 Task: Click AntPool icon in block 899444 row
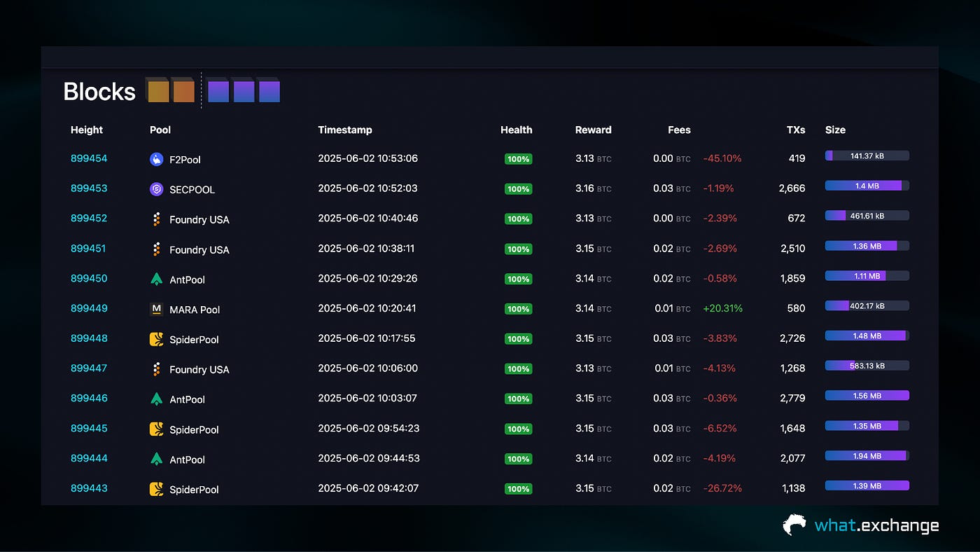pyautogui.click(x=157, y=460)
